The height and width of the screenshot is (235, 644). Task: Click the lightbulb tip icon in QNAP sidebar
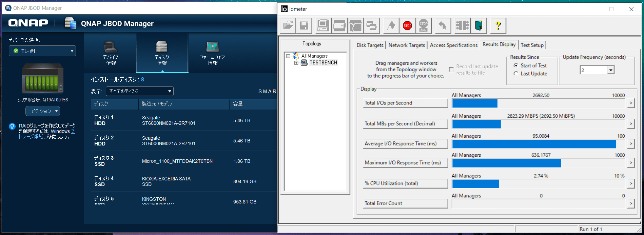(12, 126)
